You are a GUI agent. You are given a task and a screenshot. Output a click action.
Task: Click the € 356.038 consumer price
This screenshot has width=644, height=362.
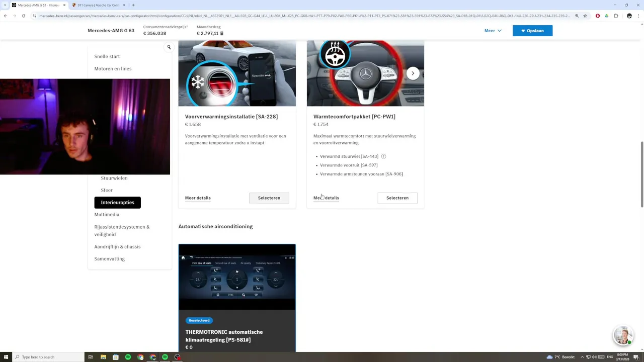tap(154, 34)
